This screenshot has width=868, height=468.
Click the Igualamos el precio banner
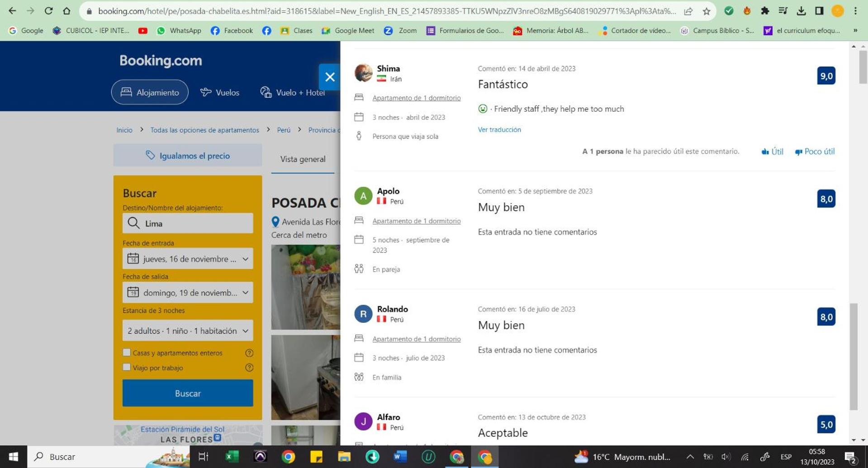(x=188, y=156)
